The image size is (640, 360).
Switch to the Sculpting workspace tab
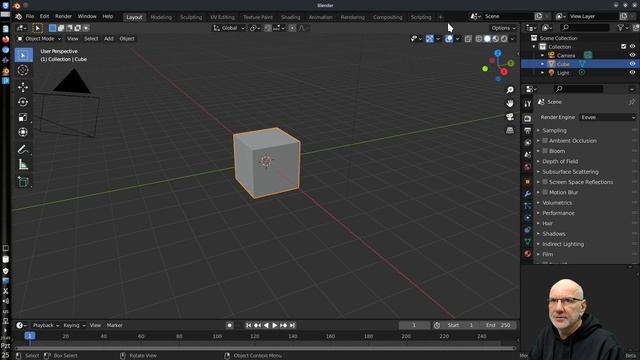tap(191, 17)
